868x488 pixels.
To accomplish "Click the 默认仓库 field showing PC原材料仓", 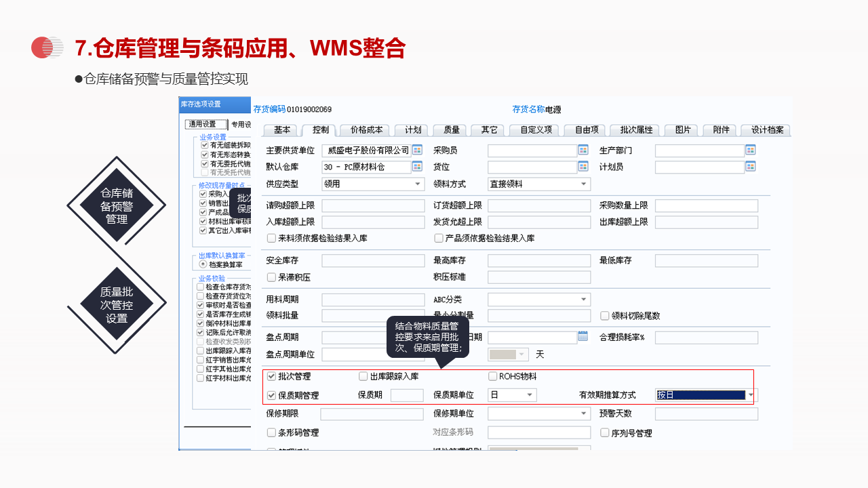I will [x=367, y=166].
